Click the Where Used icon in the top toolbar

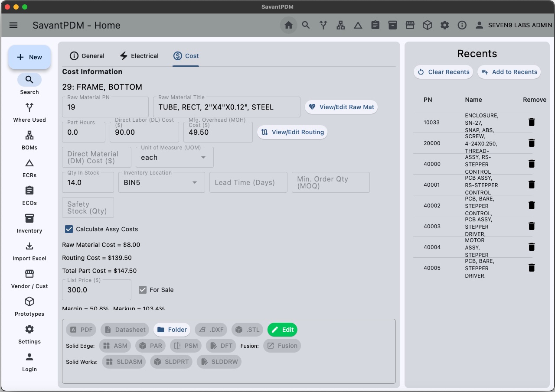tap(323, 25)
